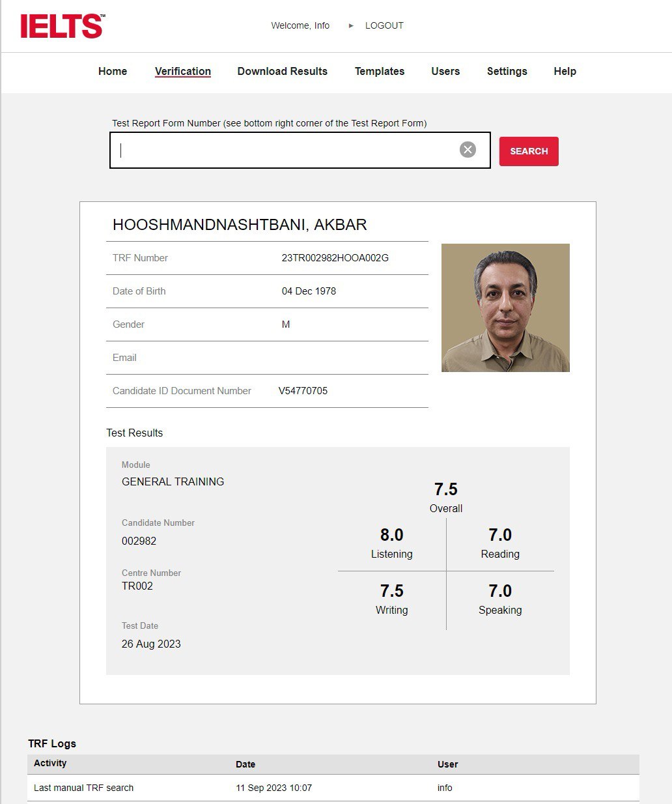Image resolution: width=672 pixels, height=804 pixels.
Task: Clear the search field with the X icon
Action: pos(468,150)
